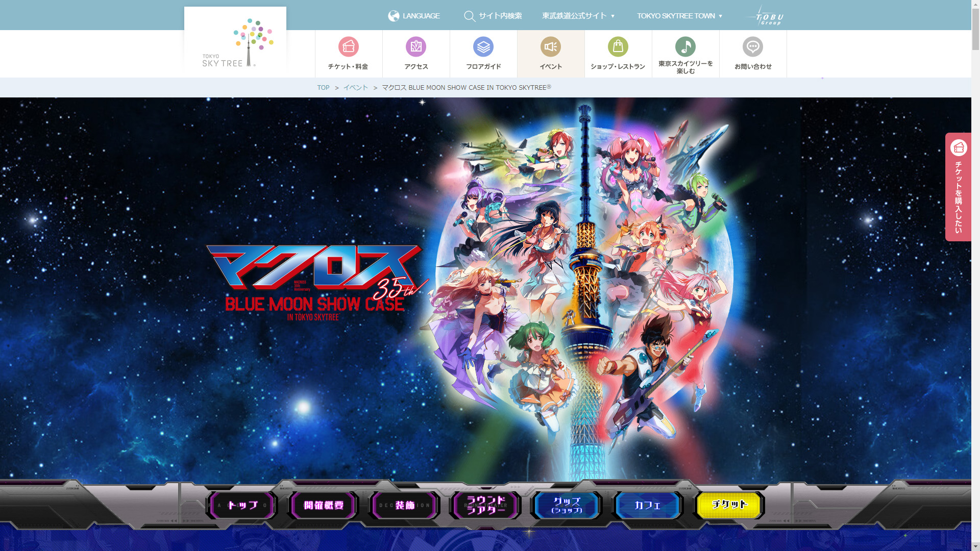Click the ticket icon on the red side tab
This screenshot has width=980, height=551.
click(959, 148)
